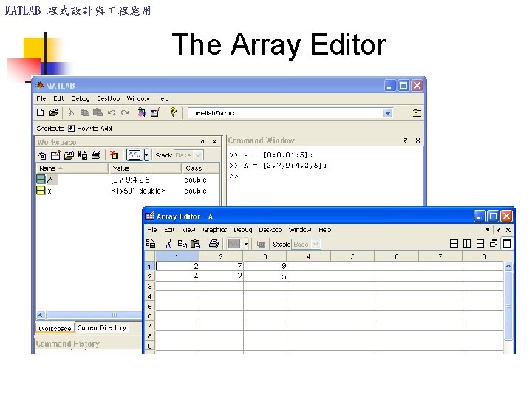
Task: Sort Workspace by Class column header
Action: (200, 168)
